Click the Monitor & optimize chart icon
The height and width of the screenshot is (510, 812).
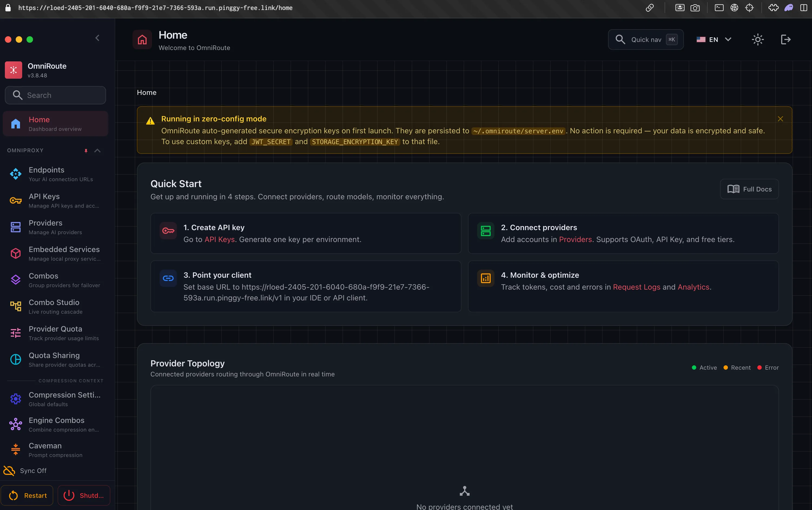tap(486, 278)
